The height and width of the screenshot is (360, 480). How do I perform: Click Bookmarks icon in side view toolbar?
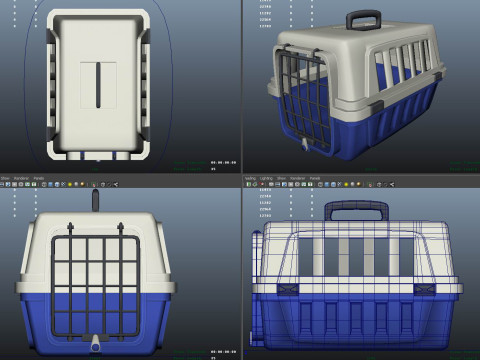point(261,184)
